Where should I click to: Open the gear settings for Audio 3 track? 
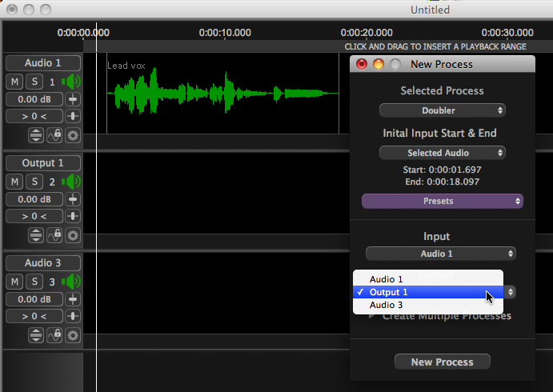[x=73, y=335]
